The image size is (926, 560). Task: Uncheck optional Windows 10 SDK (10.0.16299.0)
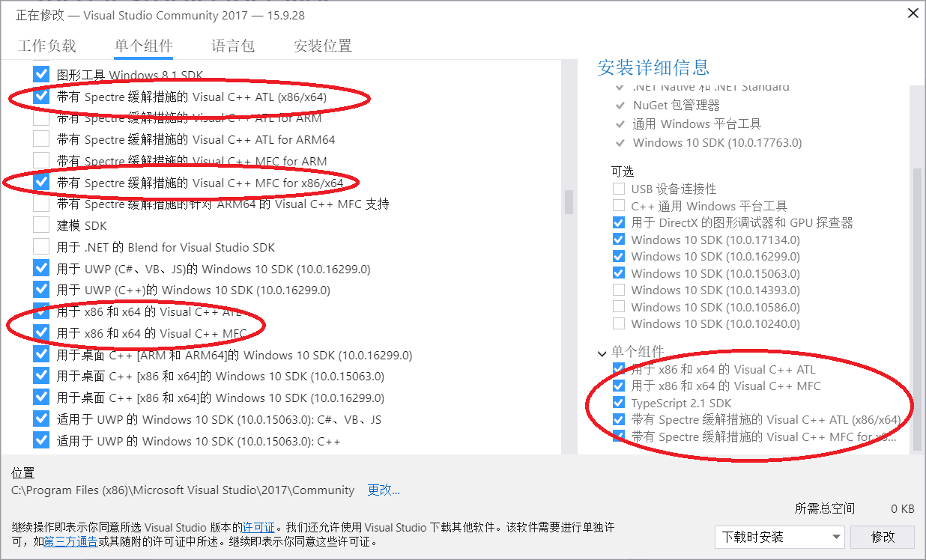[x=619, y=256]
